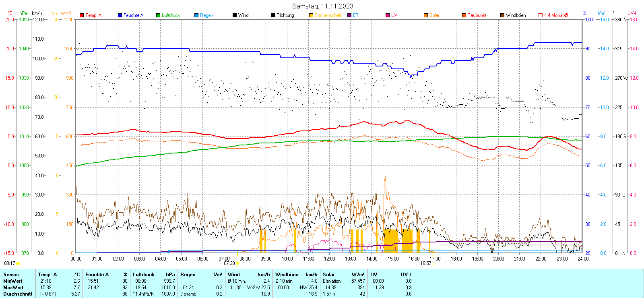
Task: Toggle the 4.4 Monat-Ø legend box
Action: pos(541,15)
